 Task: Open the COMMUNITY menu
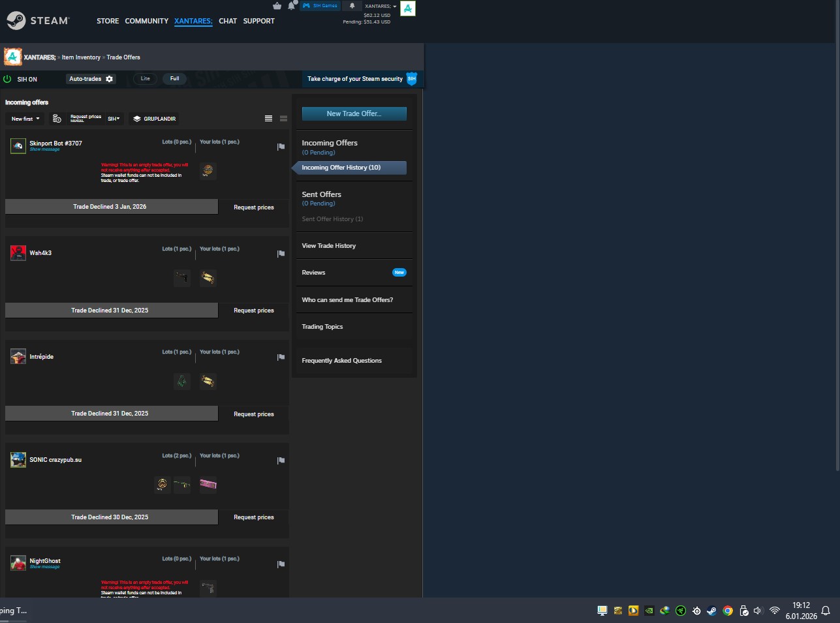147,21
